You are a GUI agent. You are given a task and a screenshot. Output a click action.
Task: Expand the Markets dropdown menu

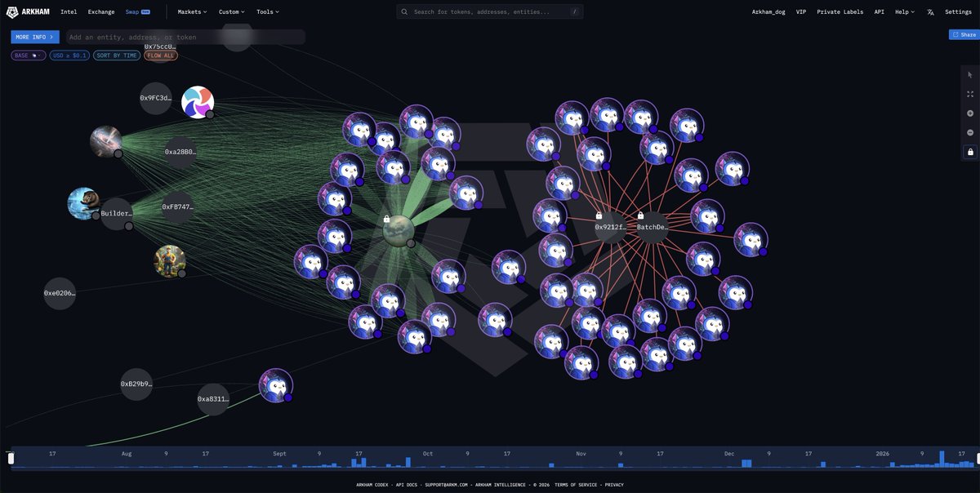click(192, 12)
